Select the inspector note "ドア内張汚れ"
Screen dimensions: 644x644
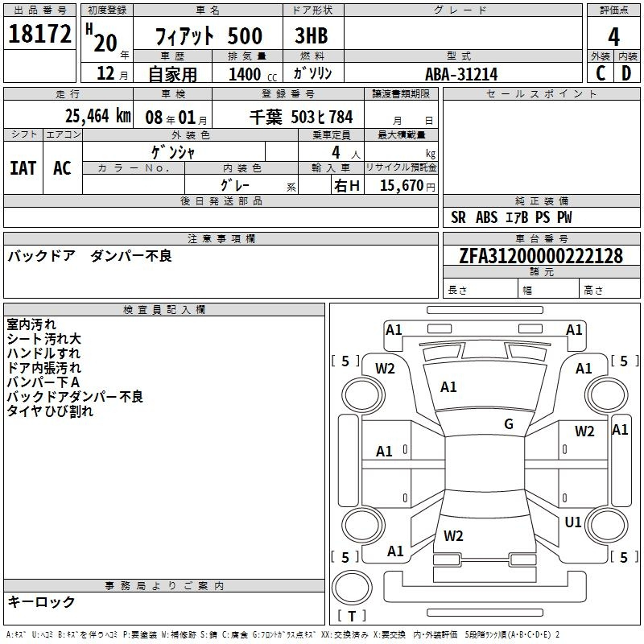coord(44,368)
